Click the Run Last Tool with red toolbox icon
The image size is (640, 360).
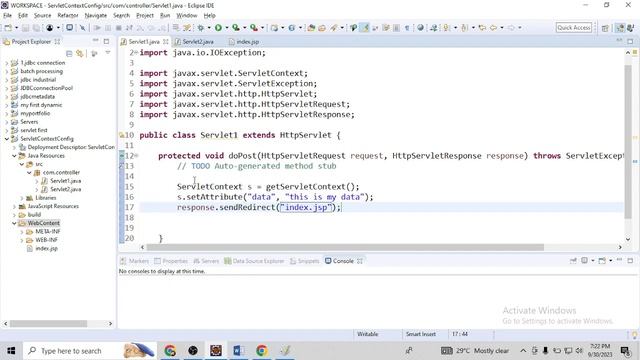click(x=253, y=28)
